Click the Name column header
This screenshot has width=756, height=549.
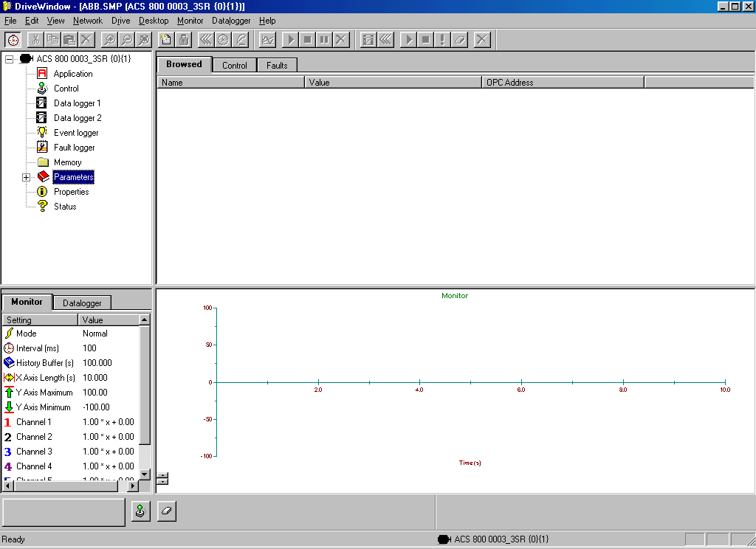point(231,83)
